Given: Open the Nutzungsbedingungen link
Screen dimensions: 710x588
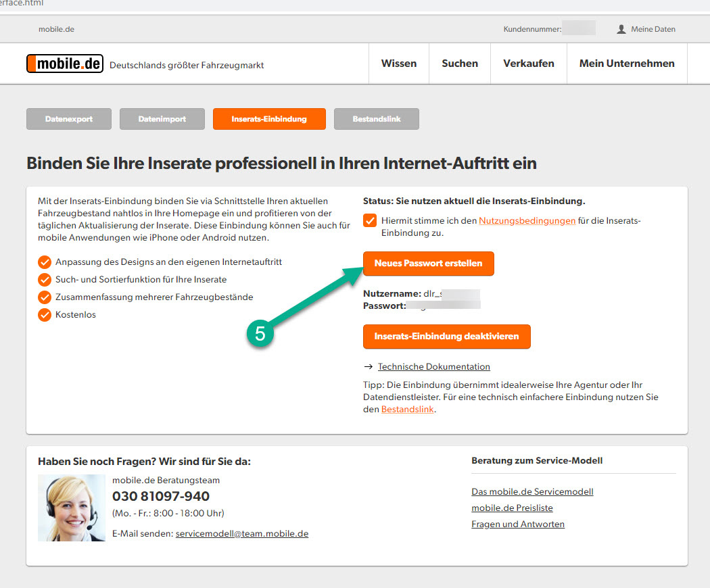Looking at the screenshot, I should click(527, 221).
